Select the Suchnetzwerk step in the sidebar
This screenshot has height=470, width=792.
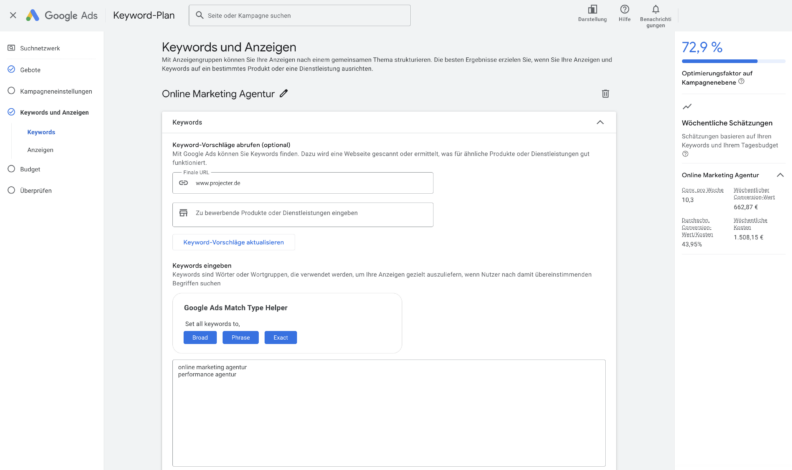click(40, 48)
